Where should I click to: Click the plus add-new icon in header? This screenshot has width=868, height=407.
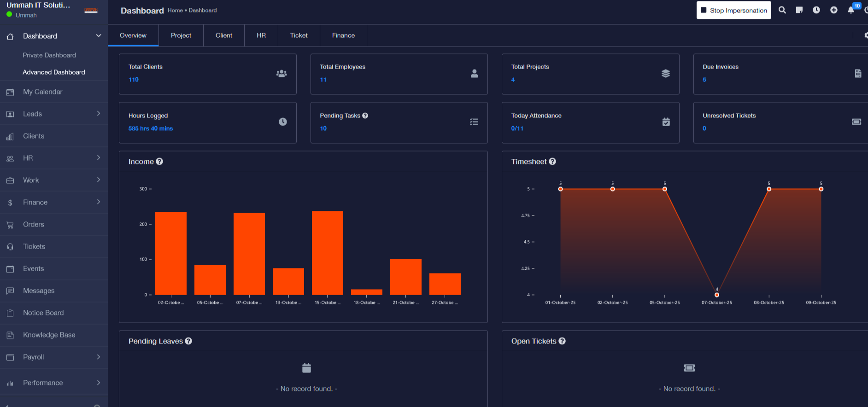[834, 10]
